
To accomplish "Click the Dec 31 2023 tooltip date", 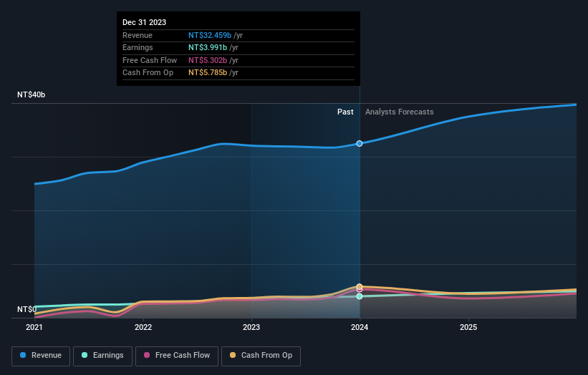I will point(145,22).
